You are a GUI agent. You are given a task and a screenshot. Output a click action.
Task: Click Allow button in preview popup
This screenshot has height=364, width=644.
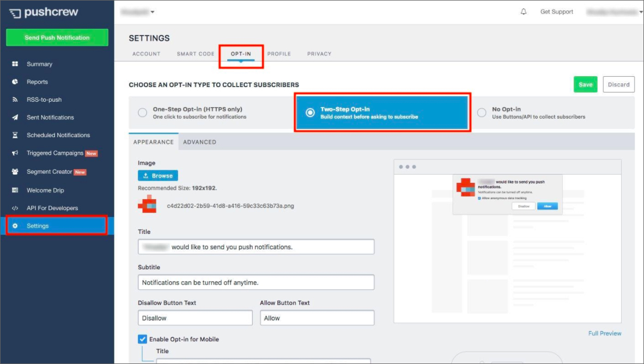coord(548,206)
